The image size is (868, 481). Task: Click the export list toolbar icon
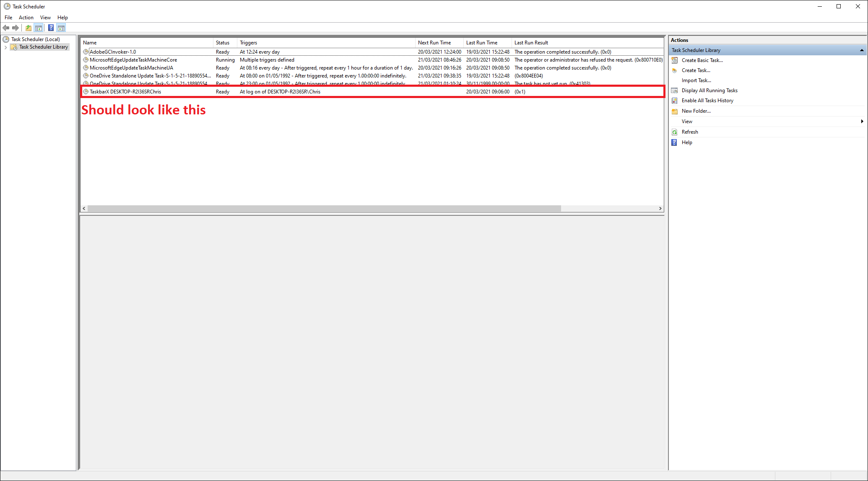28,28
